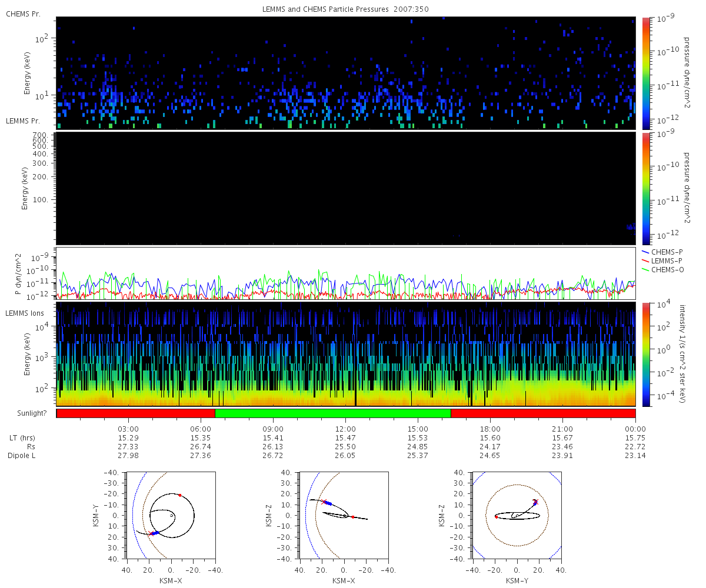Click the KSM-Y vertical axis label of the left orbit plot
This screenshot has height=588, width=706.
96,515
